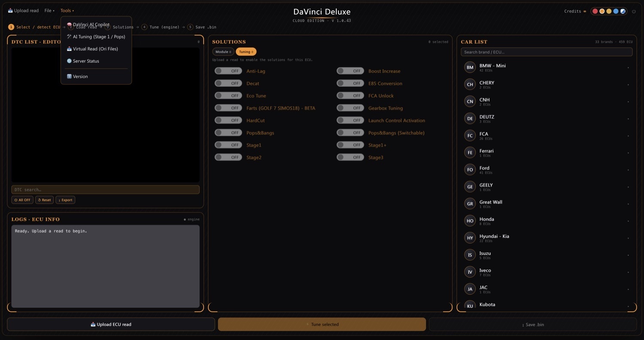
Task: Open the File dropdown menu
Action: (49, 11)
